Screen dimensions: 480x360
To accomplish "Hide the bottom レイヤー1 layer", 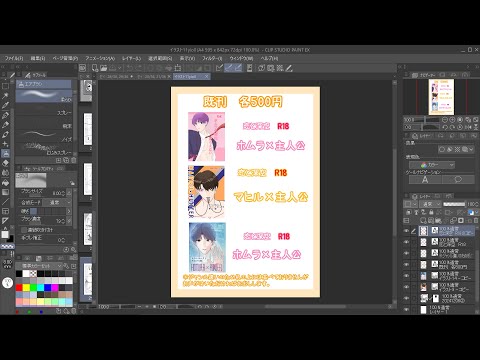I will (x=406, y=309).
